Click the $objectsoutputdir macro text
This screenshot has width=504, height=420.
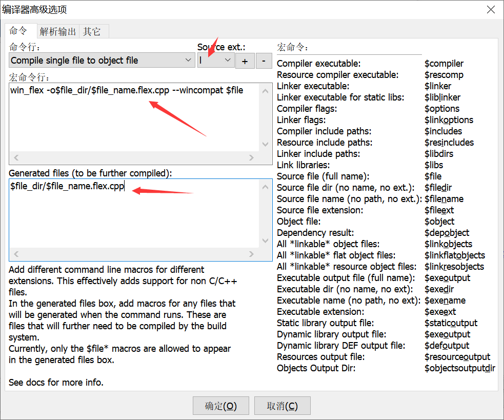point(460,368)
